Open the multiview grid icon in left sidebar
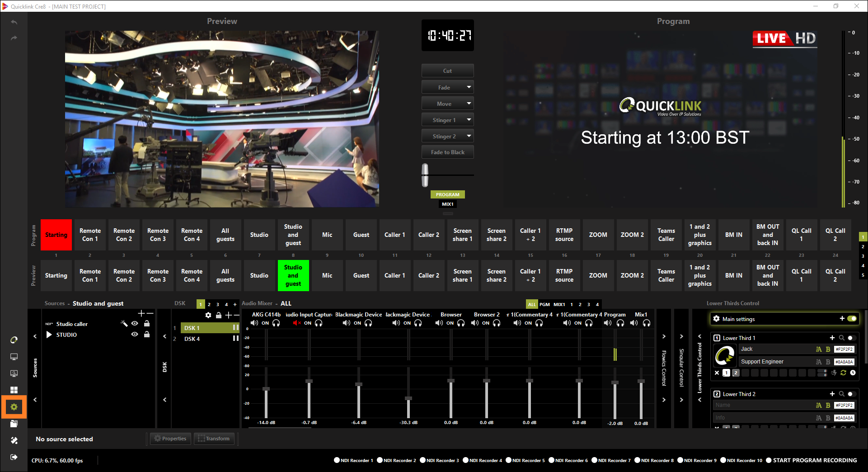The width and height of the screenshot is (868, 472). pyautogui.click(x=14, y=390)
